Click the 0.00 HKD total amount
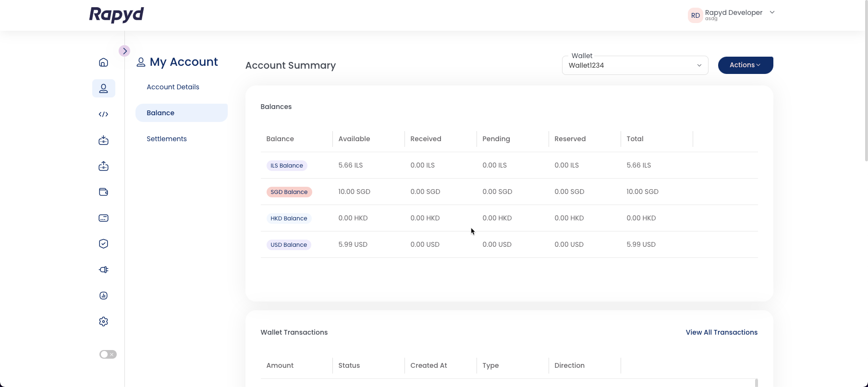Screen dimensions: 868x387 641,218
